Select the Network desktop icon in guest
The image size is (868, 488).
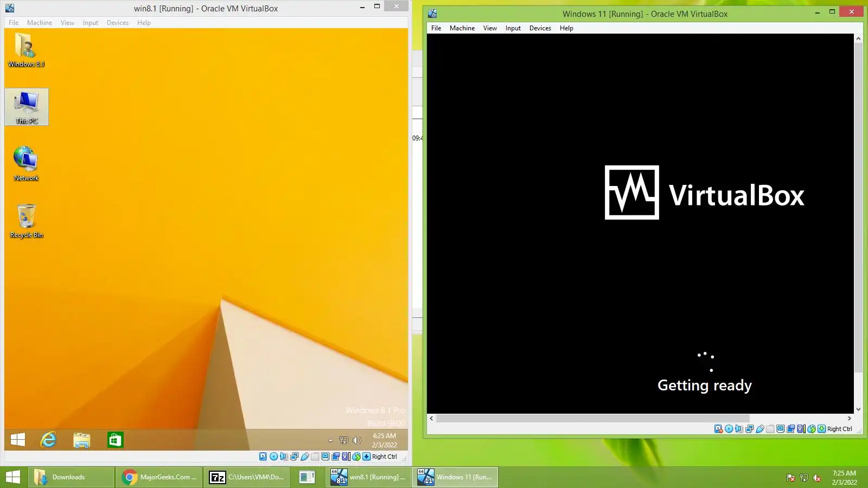pyautogui.click(x=26, y=163)
